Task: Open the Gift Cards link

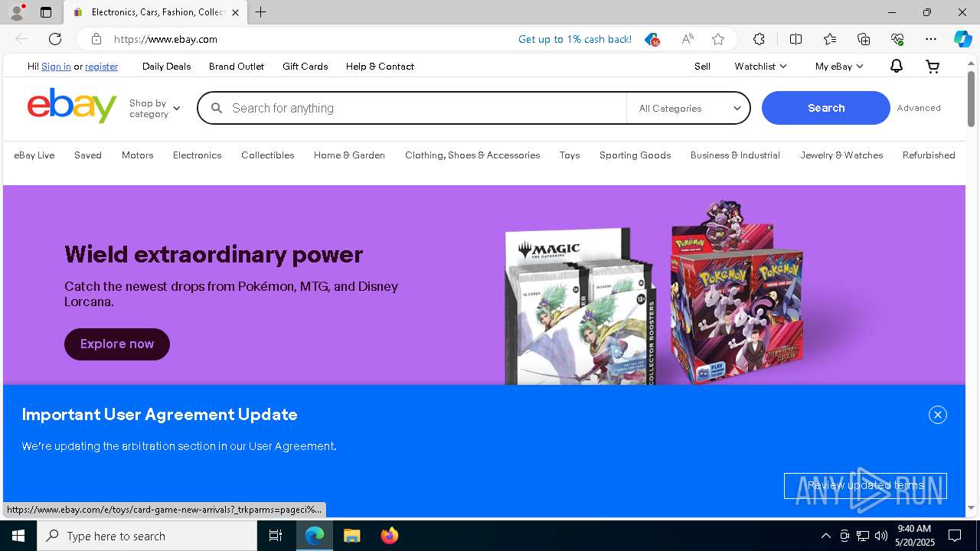Action: [x=305, y=67]
